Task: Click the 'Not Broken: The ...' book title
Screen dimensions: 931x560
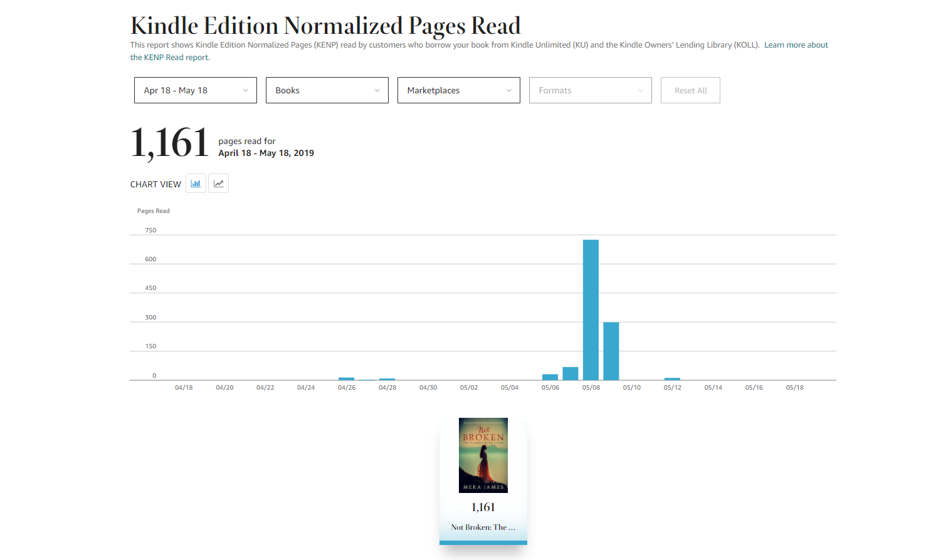Action: (x=483, y=527)
